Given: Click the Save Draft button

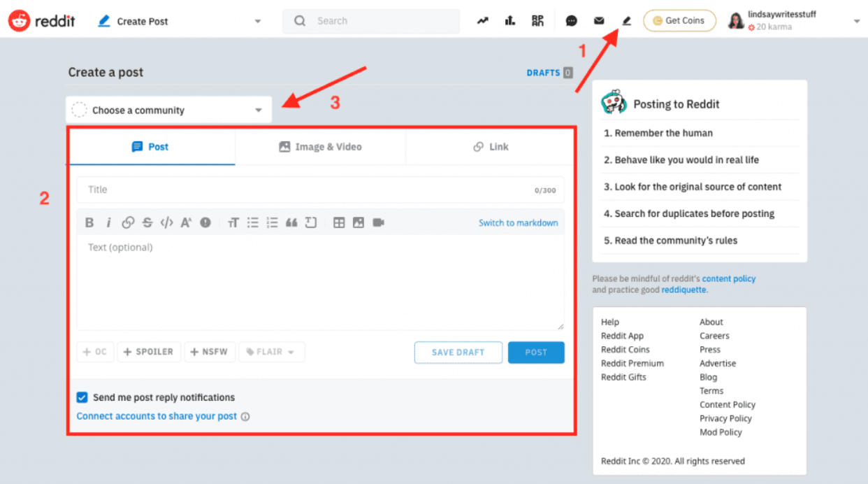Looking at the screenshot, I should point(458,353).
